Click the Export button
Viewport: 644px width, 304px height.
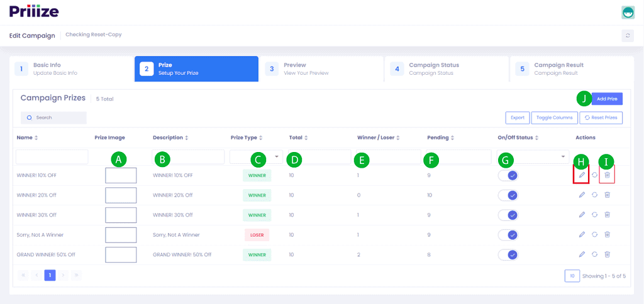click(x=518, y=117)
